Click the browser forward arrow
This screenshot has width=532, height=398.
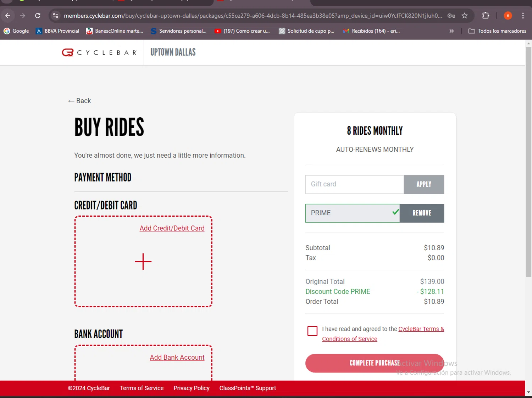(23, 16)
